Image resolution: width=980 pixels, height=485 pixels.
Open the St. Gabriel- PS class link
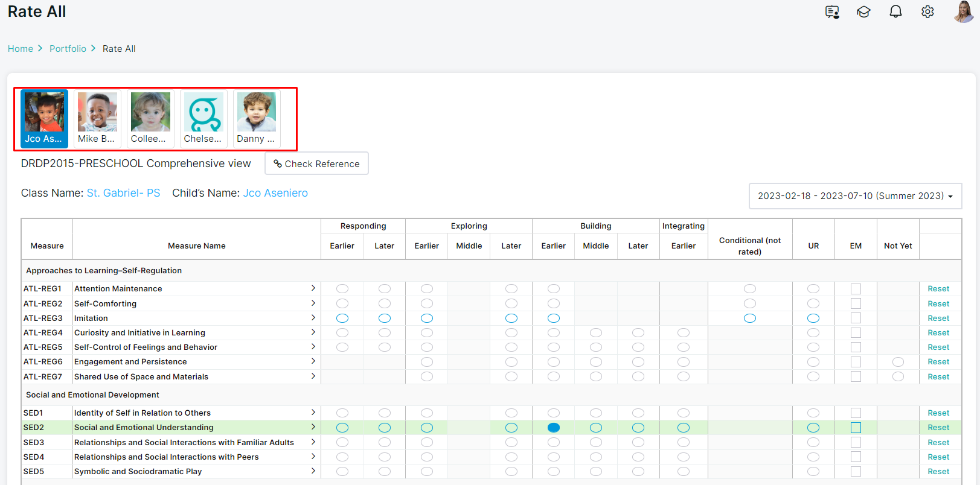click(123, 193)
